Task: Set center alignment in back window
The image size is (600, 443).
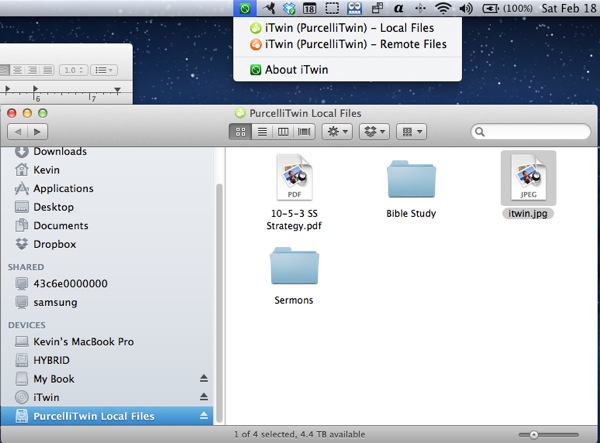Action: tap(17, 70)
